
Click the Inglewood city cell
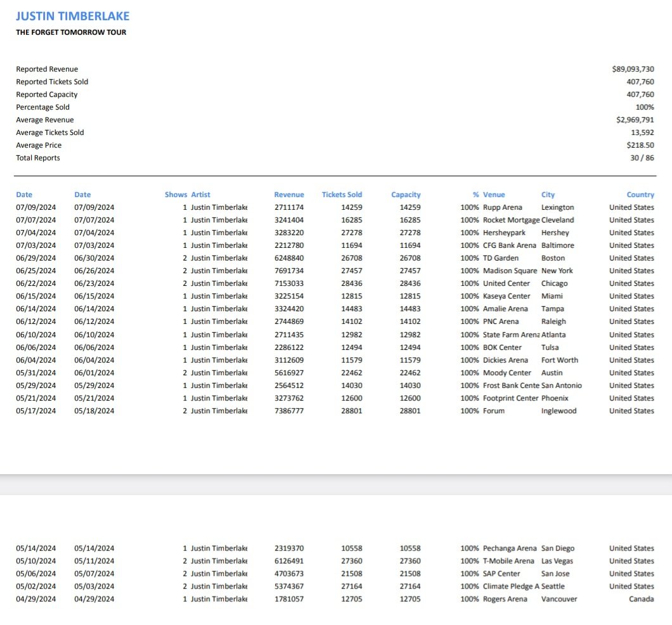point(559,411)
